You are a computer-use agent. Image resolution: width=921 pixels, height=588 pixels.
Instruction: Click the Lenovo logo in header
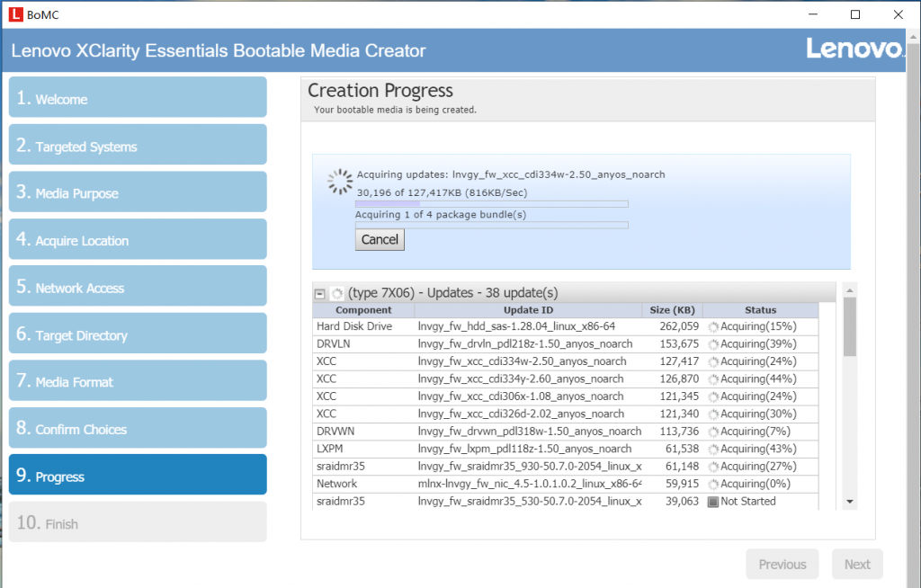click(x=854, y=49)
